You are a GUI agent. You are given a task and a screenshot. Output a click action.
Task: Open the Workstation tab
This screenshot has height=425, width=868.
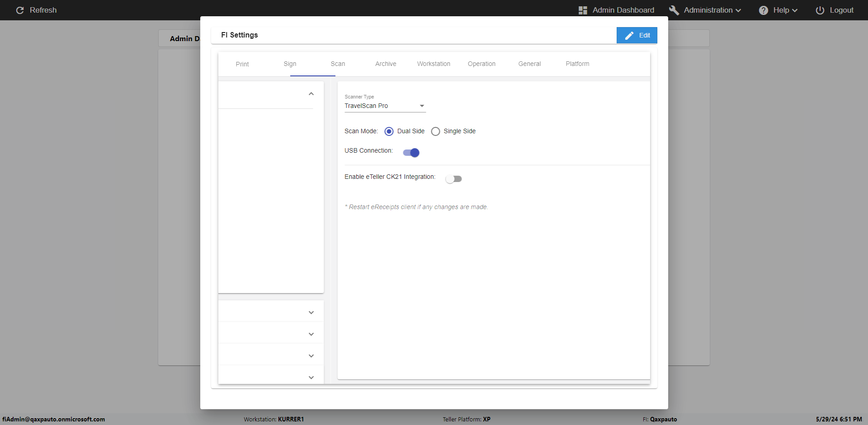(x=434, y=64)
